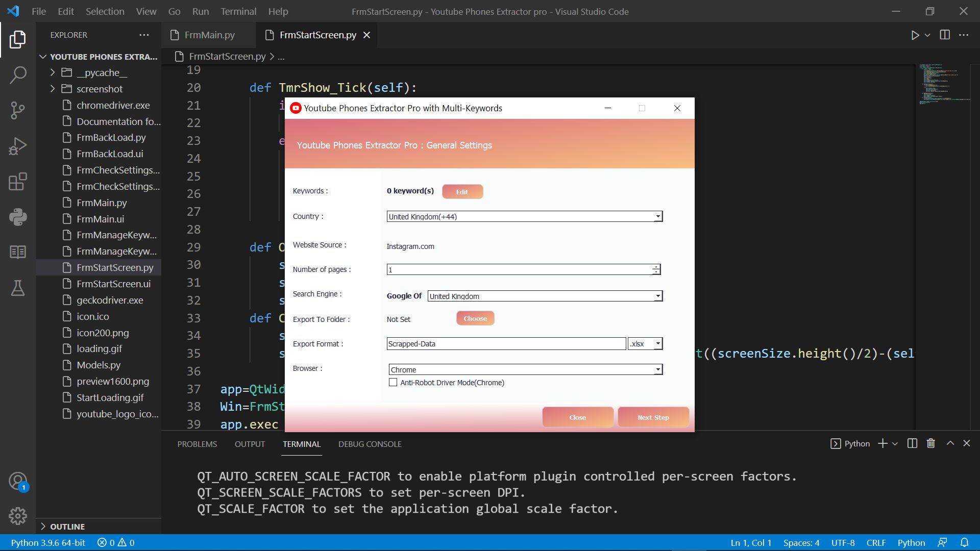Screen dimensions: 980x551
Task: Split the editor right
Action: tap(945, 35)
